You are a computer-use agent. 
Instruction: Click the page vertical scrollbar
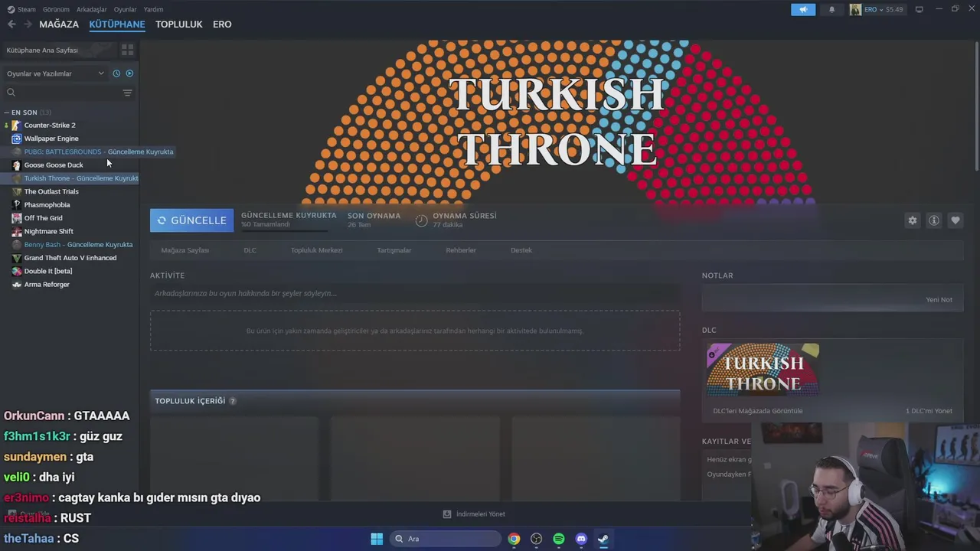click(x=977, y=107)
